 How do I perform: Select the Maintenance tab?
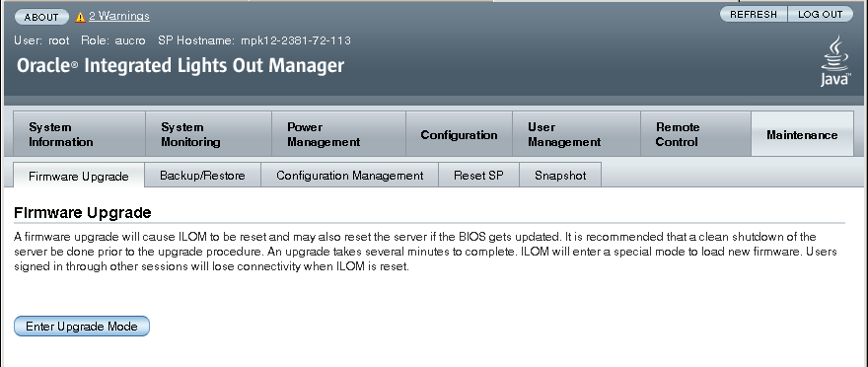802,134
